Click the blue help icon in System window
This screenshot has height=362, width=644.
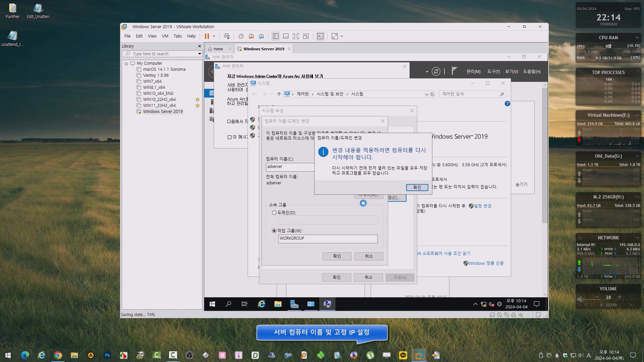(507, 104)
